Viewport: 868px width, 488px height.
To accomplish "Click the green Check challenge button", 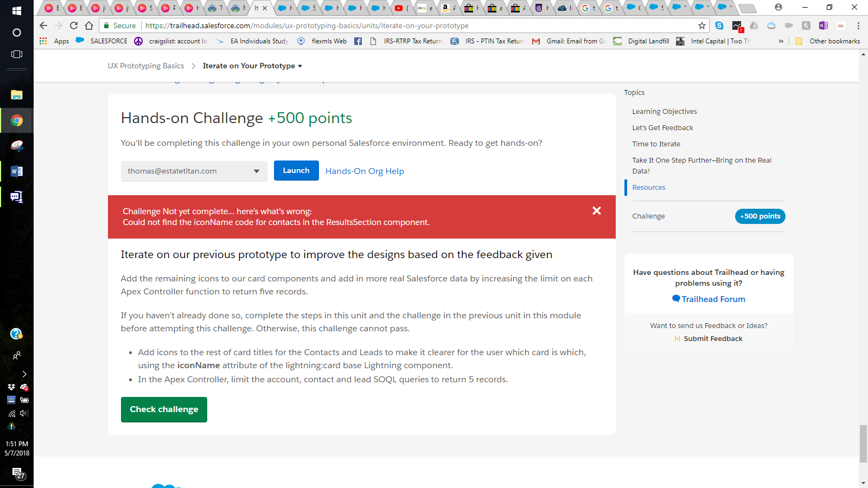I will pyautogui.click(x=164, y=409).
